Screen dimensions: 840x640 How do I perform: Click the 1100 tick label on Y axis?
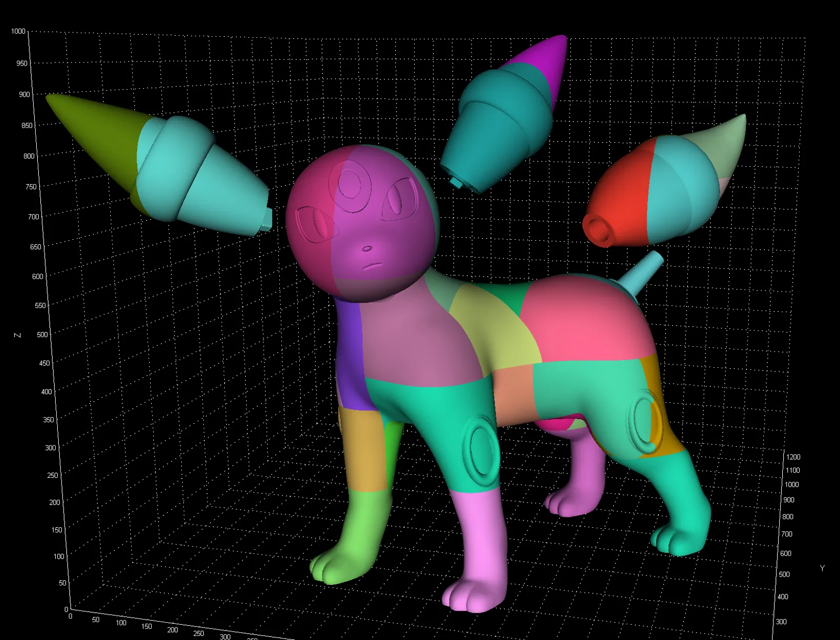coord(793,471)
